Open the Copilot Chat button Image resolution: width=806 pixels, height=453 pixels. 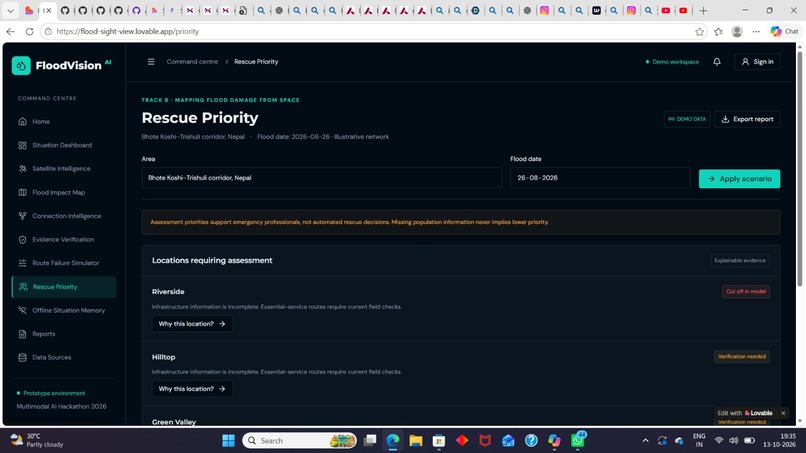tap(784, 31)
